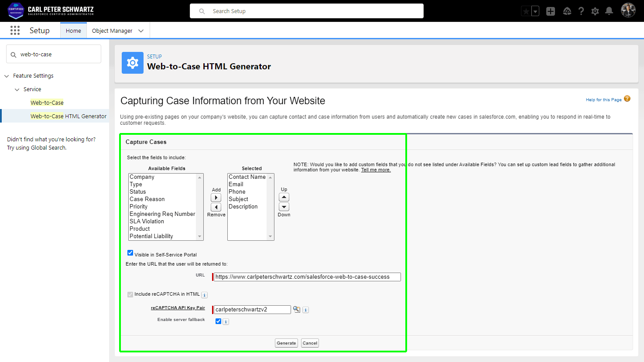
Task: Toggle Visible in Self-Service Portal checkbox
Action: 130,253
